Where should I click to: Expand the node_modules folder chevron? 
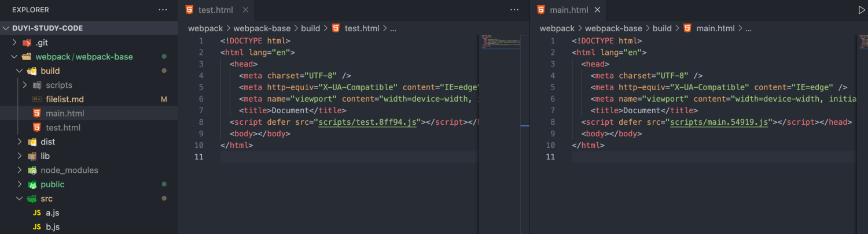click(x=20, y=170)
